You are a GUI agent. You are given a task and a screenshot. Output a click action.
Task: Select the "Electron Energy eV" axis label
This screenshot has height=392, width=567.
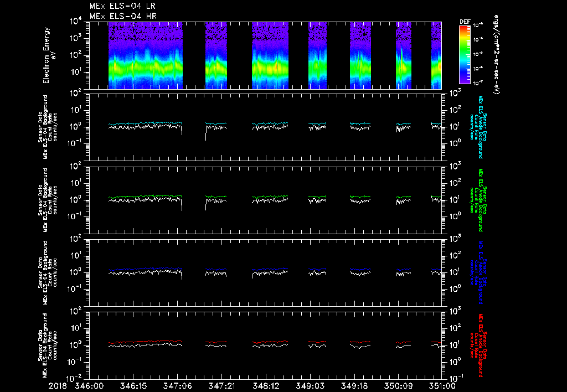(49, 55)
